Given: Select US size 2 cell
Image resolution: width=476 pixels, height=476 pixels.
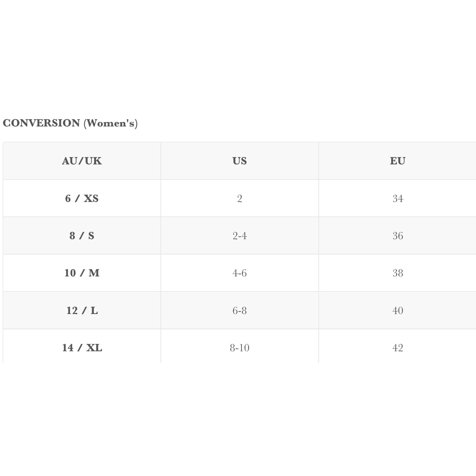Looking at the screenshot, I should click(x=239, y=198).
